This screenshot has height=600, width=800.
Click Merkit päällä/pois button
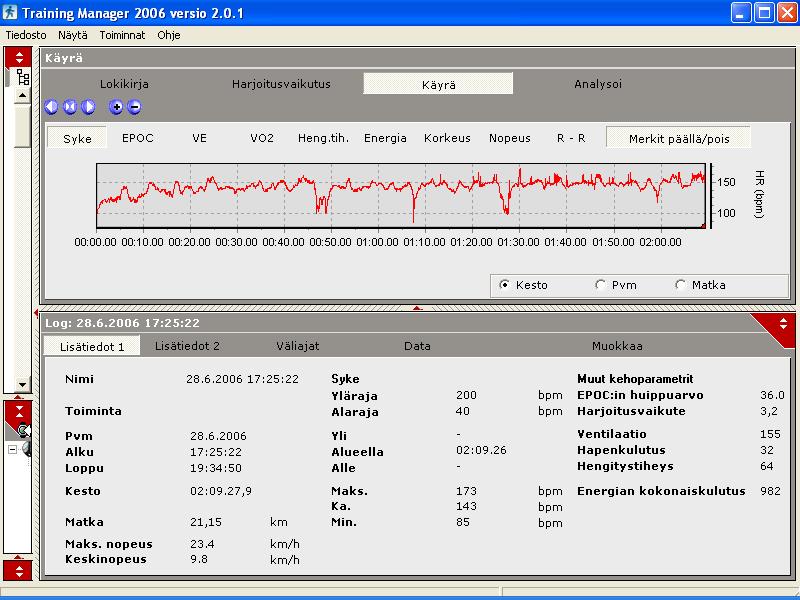click(678, 138)
